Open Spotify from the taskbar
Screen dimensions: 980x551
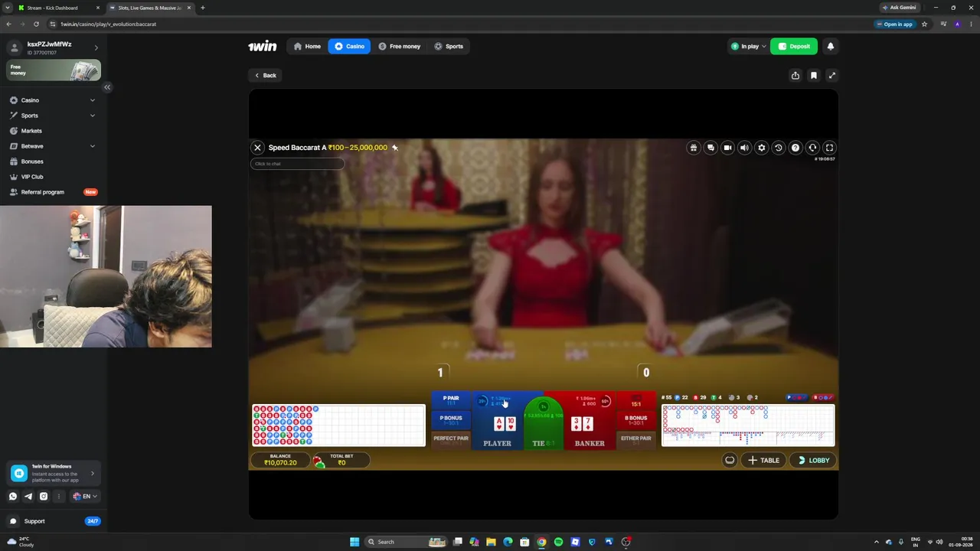coord(558,542)
